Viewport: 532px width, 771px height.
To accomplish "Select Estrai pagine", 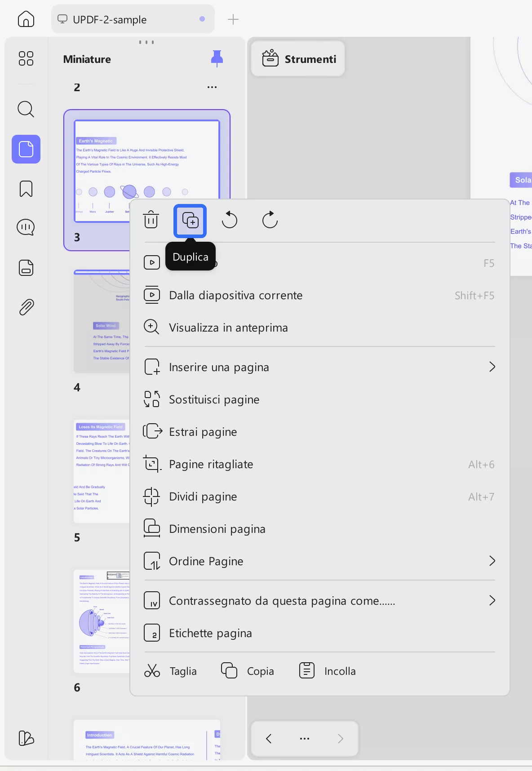I will [319, 432].
